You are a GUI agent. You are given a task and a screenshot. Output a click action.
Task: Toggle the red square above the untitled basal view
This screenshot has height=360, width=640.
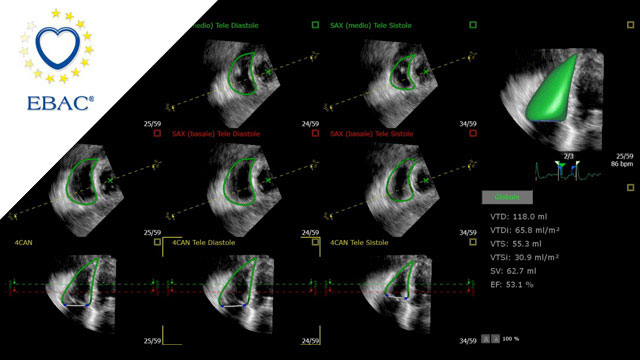157,133
